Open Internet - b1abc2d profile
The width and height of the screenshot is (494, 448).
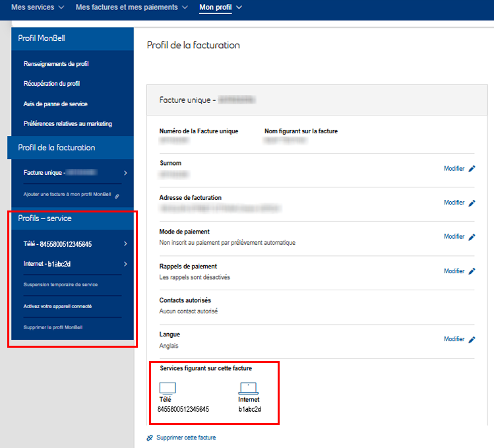(47, 264)
